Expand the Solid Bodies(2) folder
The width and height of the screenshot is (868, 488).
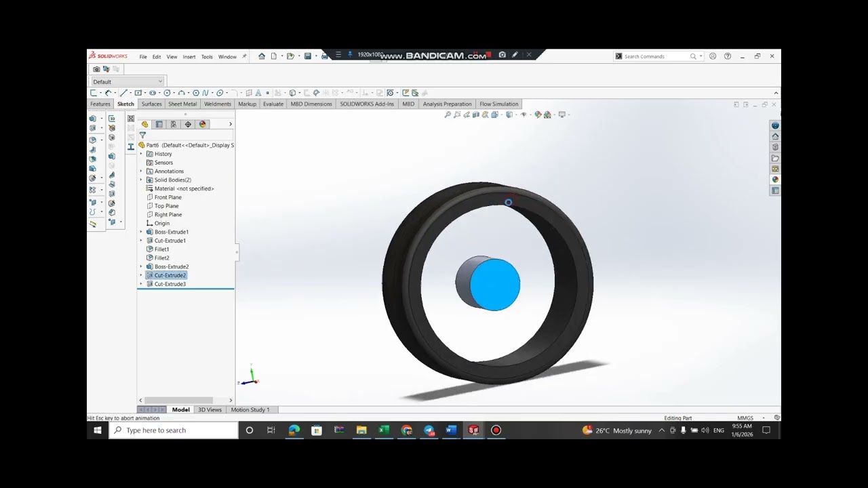pyautogui.click(x=141, y=180)
